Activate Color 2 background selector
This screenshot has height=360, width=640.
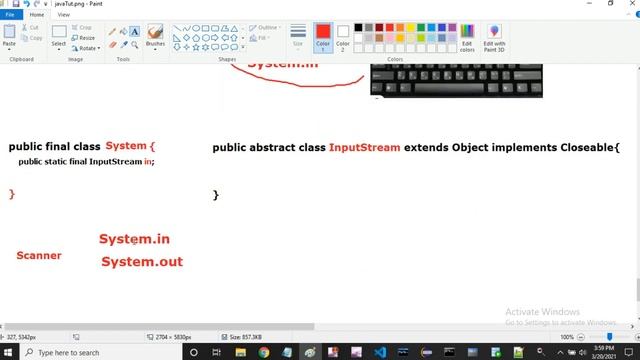pyautogui.click(x=343, y=38)
